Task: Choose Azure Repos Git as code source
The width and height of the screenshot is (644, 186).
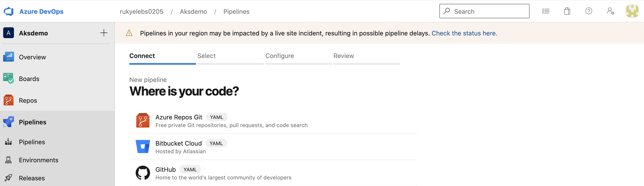Action: [273, 121]
